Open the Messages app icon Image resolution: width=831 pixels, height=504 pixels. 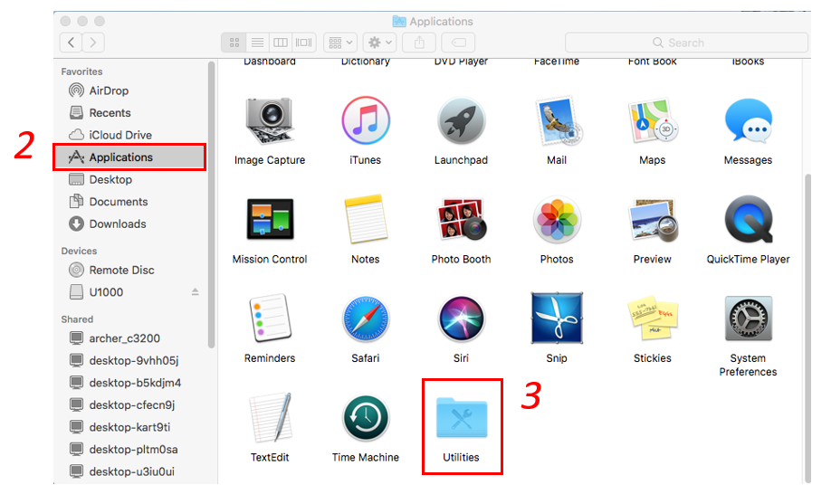coord(748,121)
